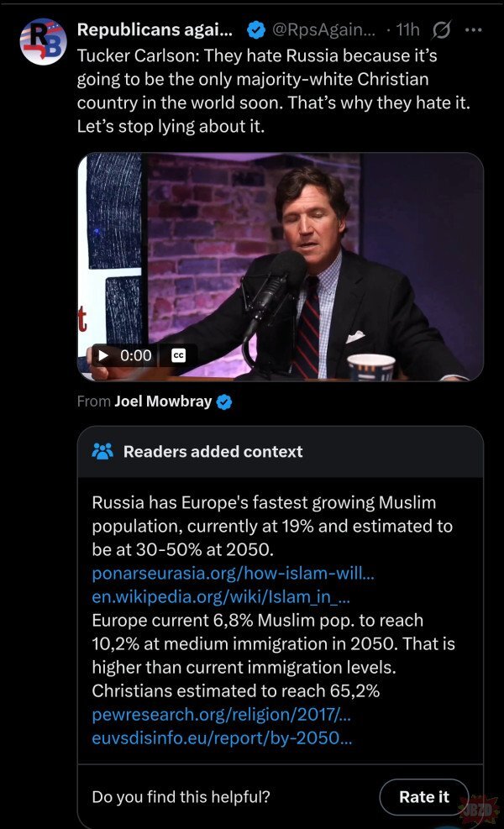Click the Readers added context people icon

(102, 451)
